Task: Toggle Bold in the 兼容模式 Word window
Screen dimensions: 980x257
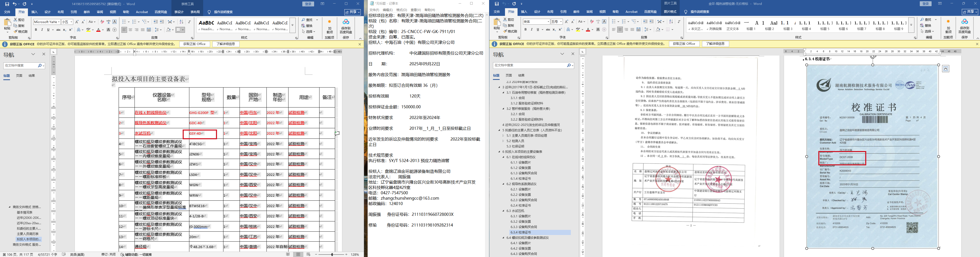Action: click(x=36, y=30)
